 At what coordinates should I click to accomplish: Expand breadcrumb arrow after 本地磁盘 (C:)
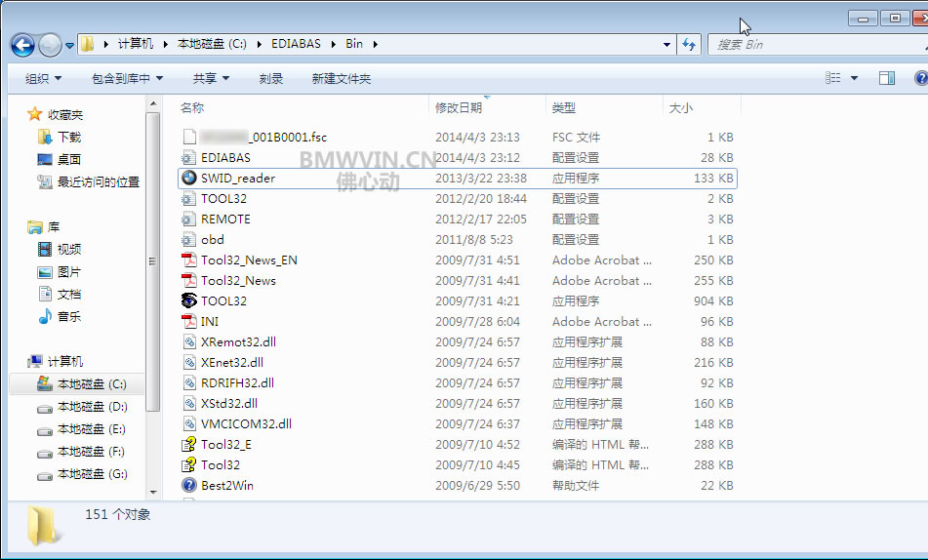260,44
